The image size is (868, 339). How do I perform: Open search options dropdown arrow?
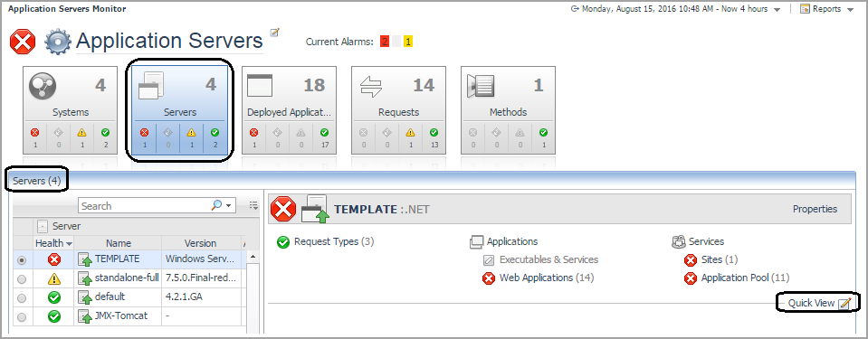click(x=228, y=206)
